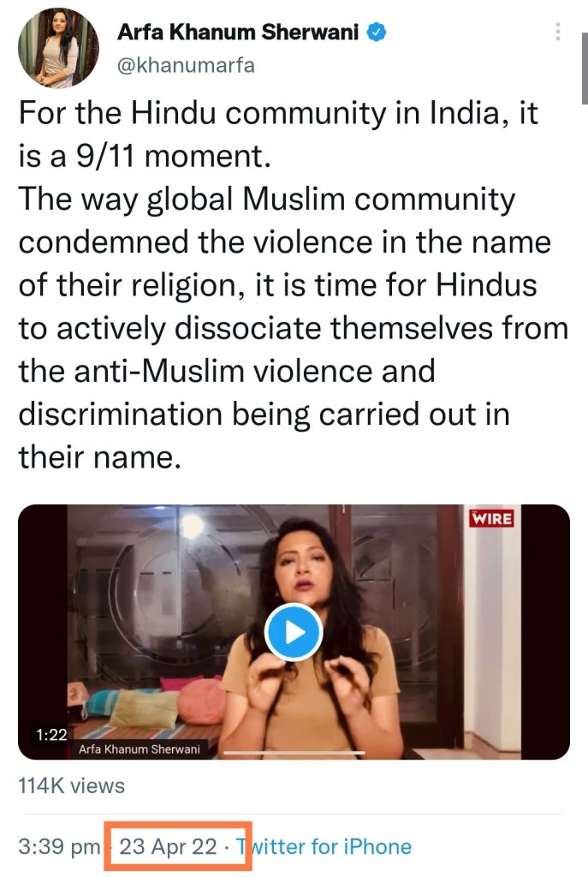This screenshot has height=877, width=588.
Task: Open the @khanumarfa handle
Action: coord(186,65)
